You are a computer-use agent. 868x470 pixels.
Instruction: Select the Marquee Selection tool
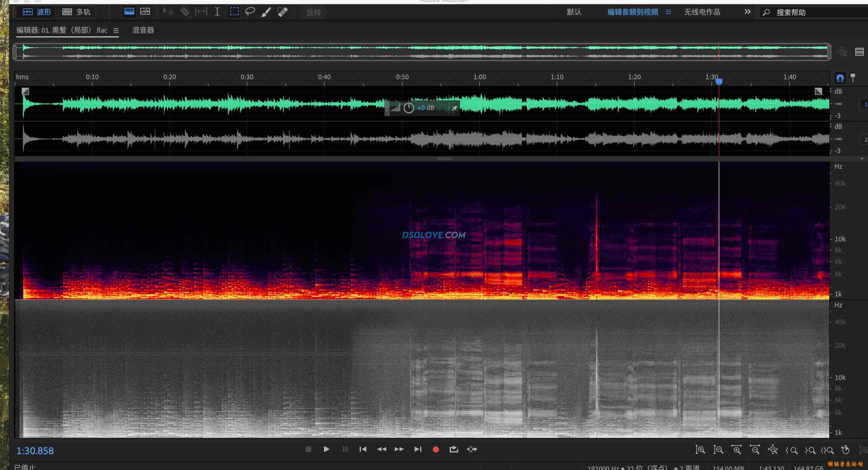(x=234, y=12)
